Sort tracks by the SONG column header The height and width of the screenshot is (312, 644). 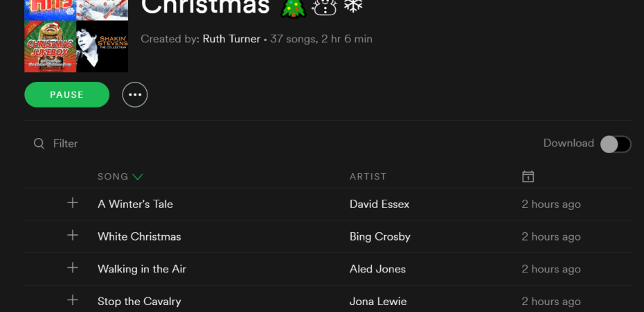pyautogui.click(x=113, y=177)
